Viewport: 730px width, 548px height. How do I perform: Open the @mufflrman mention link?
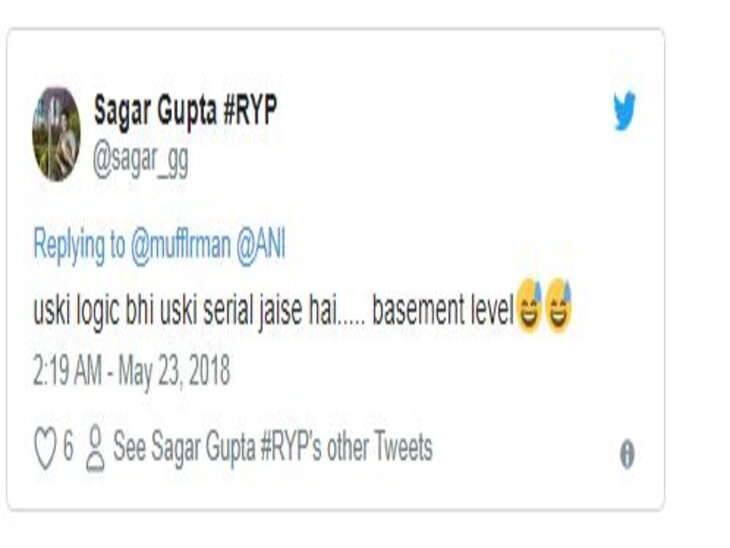[181, 245]
